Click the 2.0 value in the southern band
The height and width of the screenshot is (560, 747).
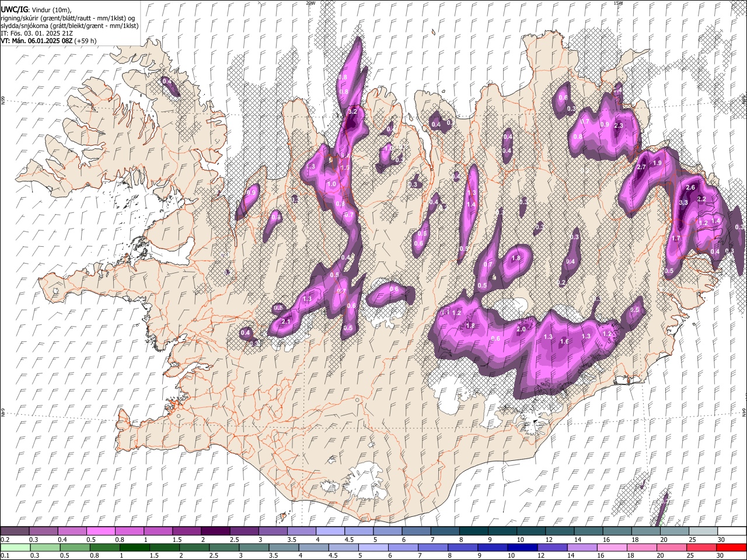click(521, 329)
